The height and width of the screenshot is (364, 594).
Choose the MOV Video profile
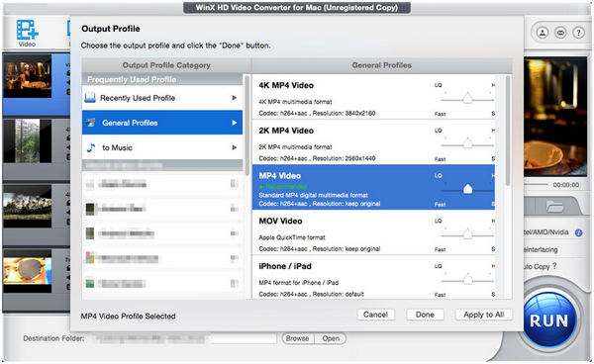(373, 232)
